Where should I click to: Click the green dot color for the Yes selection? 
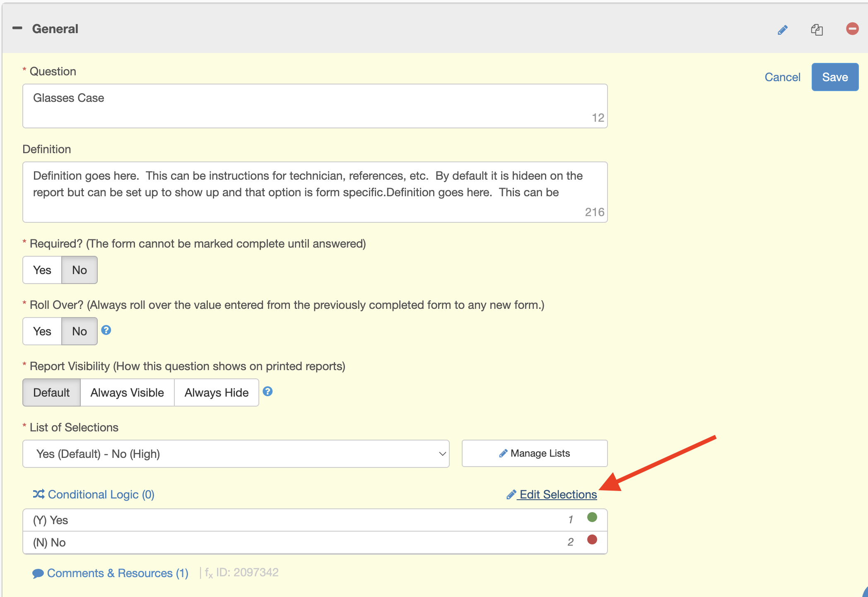tap(592, 517)
